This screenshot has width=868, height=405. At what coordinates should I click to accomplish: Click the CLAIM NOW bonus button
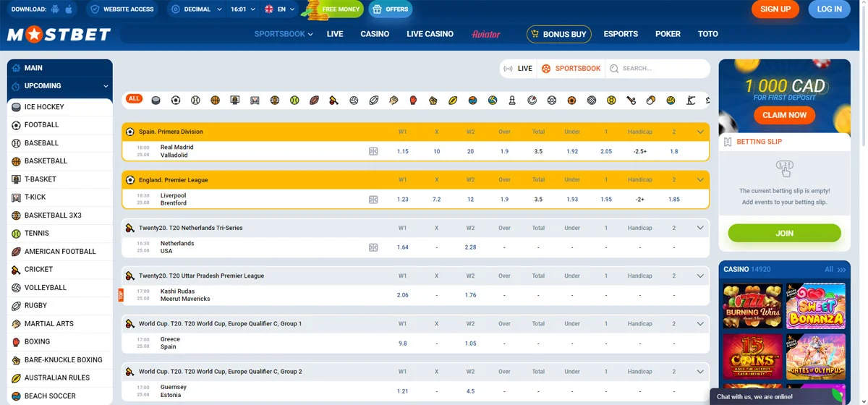click(x=784, y=115)
